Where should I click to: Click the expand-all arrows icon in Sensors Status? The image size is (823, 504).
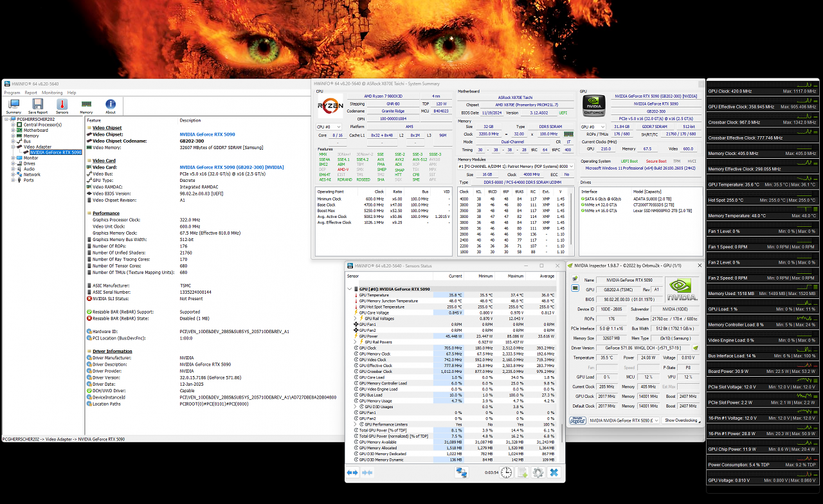point(352,473)
